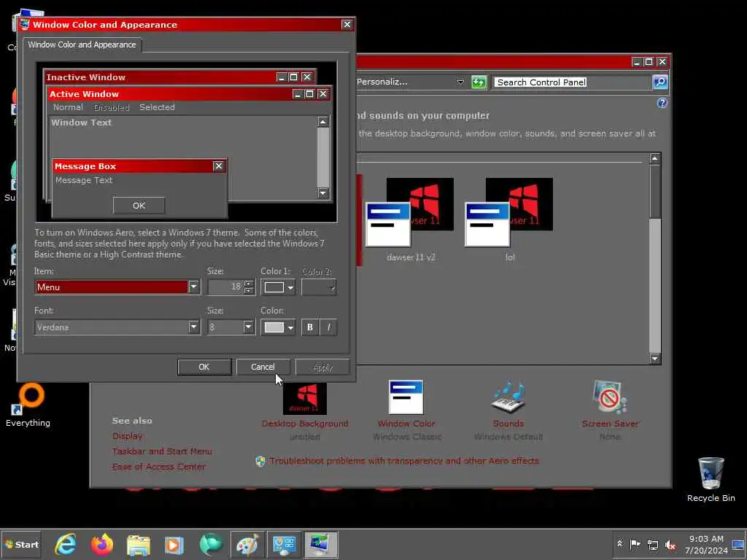
Task: Open Troubleshoot transparency and Aero effects link
Action: pos(404,461)
